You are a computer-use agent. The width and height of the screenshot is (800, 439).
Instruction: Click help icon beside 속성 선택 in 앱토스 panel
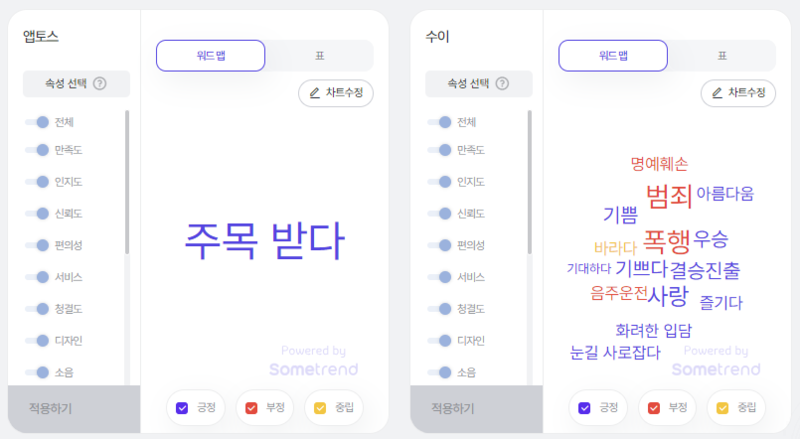point(100,83)
